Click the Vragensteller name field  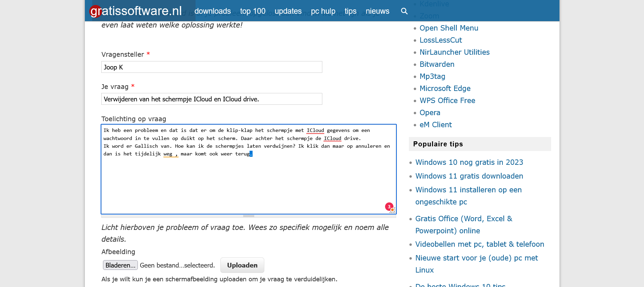click(212, 67)
